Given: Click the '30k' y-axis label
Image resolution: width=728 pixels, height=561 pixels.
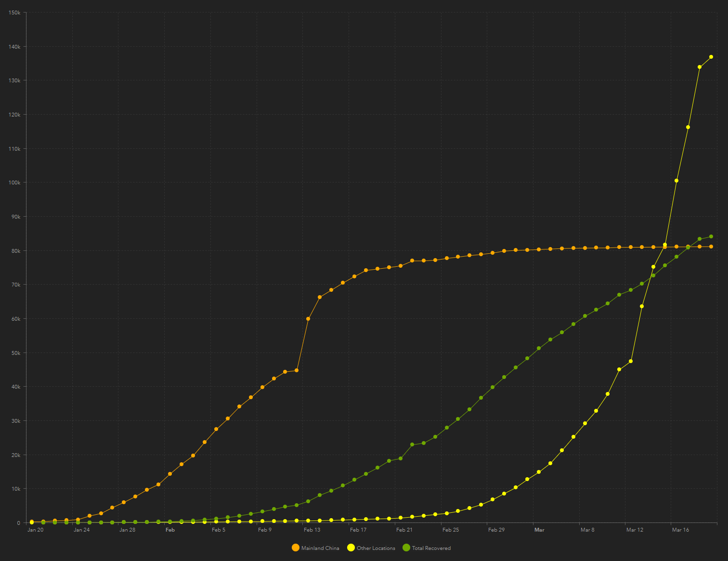Looking at the screenshot, I should click(16, 421).
